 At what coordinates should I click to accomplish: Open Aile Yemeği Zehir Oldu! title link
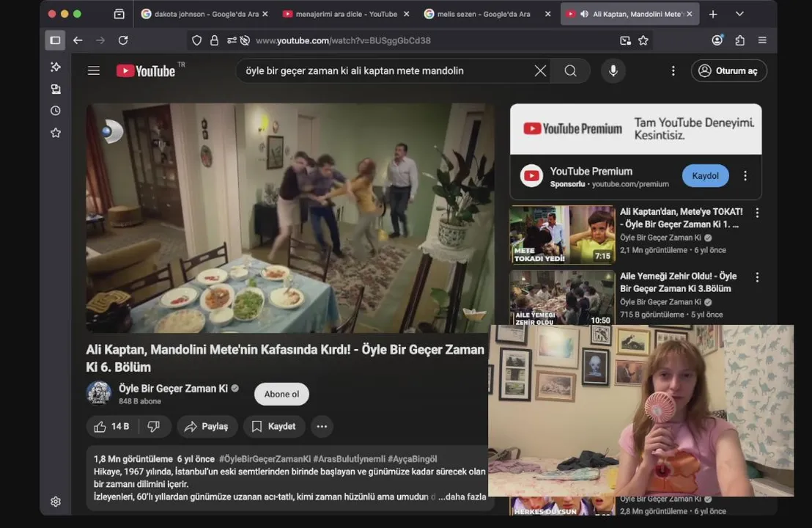pos(679,282)
